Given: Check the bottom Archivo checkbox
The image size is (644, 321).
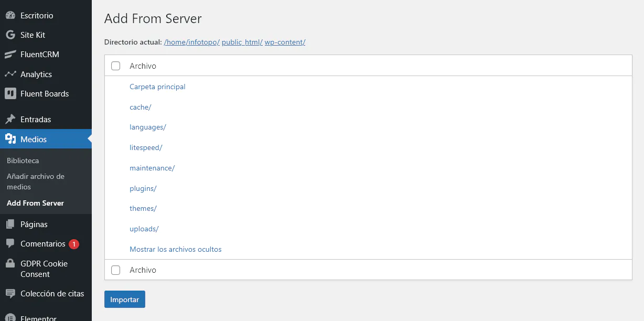Looking at the screenshot, I should 116,270.
